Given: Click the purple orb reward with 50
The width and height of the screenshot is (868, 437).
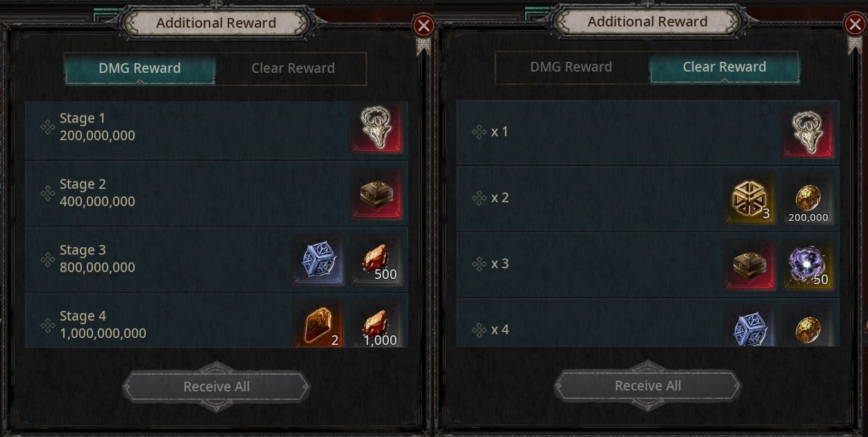Looking at the screenshot, I should (x=808, y=265).
